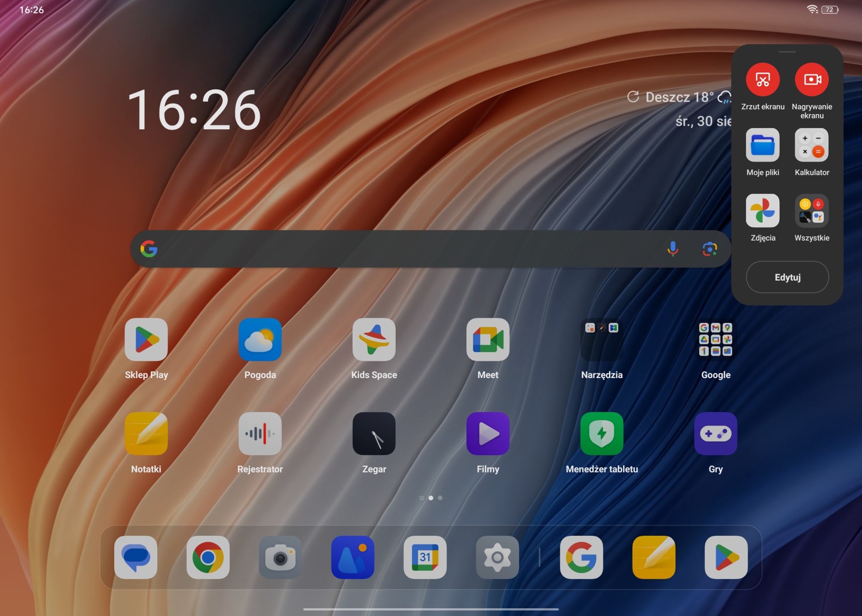Start Nagrywanie ekranu screen recording
Screen dimensions: 862x616
812,80
